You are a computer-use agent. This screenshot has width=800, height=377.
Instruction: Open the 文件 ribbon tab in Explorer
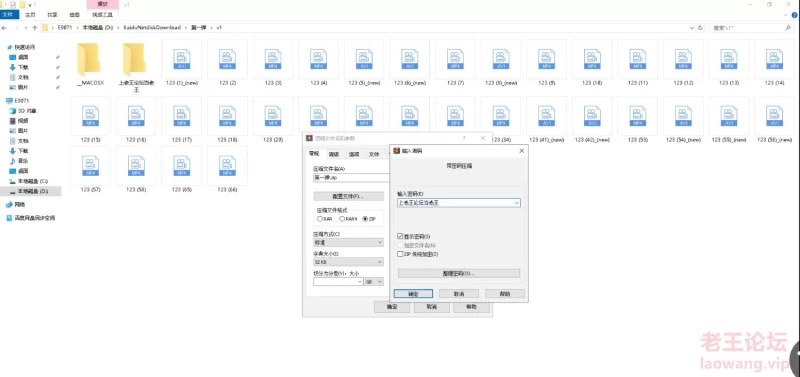pos(8,15)
